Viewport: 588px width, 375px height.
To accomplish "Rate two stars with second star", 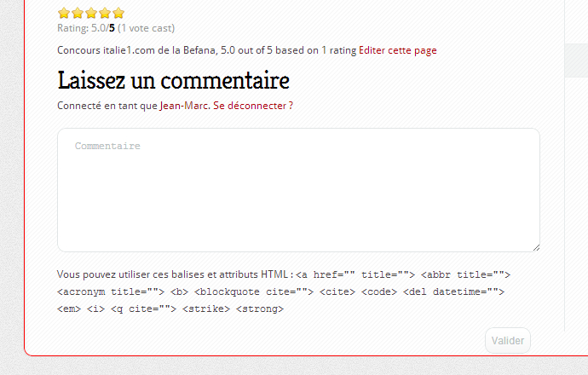I will pos(77,13).
